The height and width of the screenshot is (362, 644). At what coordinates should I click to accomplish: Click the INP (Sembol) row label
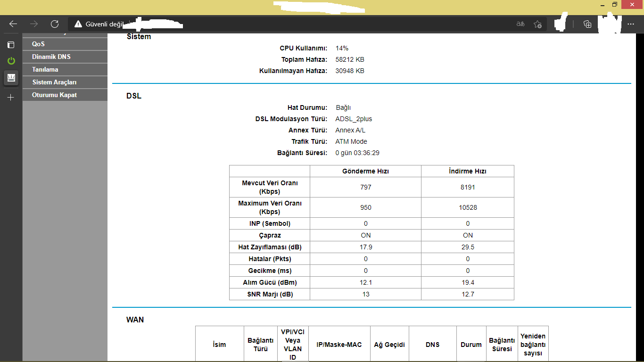click(270, 223)
